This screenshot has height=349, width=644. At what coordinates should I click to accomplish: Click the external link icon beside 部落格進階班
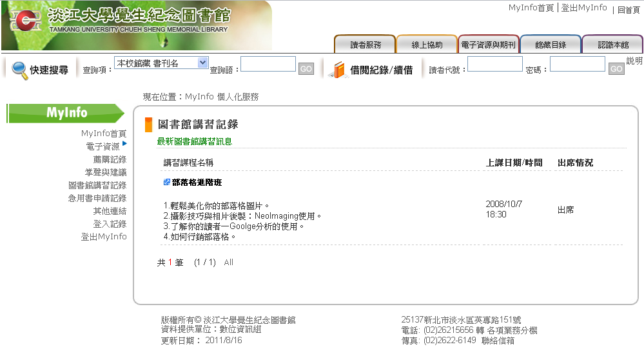click(x=167, y=183)
